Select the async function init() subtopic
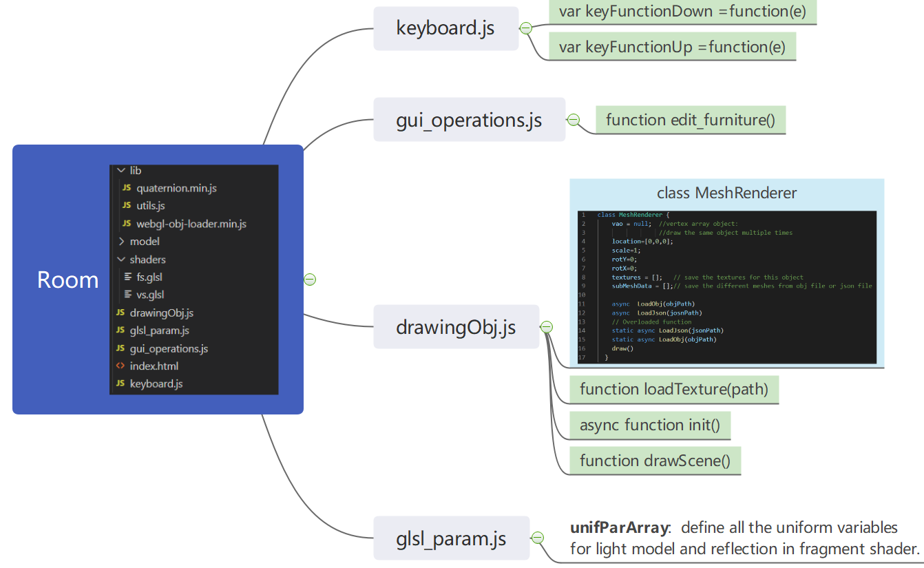 pos(650,425)
